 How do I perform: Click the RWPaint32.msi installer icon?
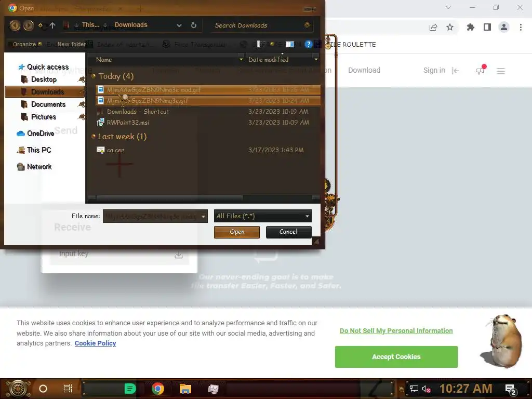coord(100,123)
